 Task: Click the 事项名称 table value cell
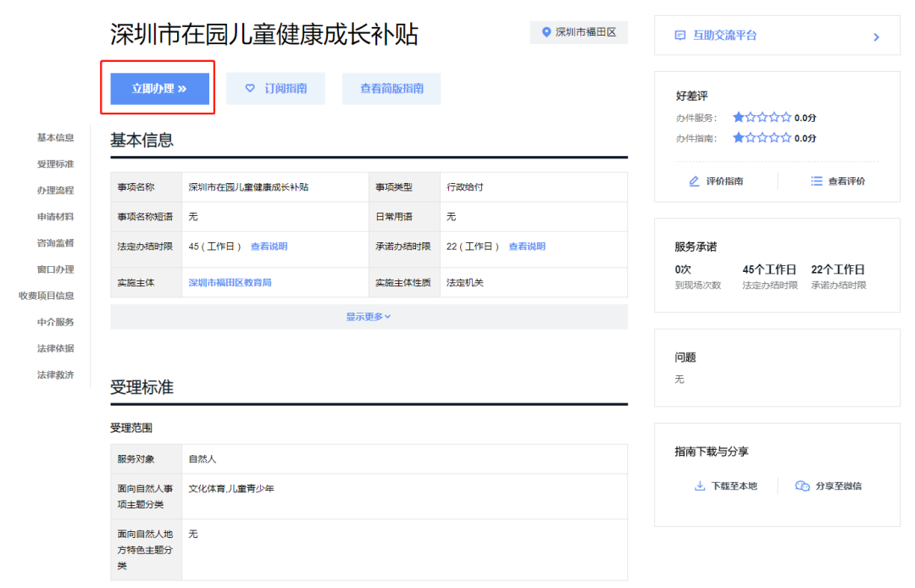pyautogui.click(x=274, y=187)
